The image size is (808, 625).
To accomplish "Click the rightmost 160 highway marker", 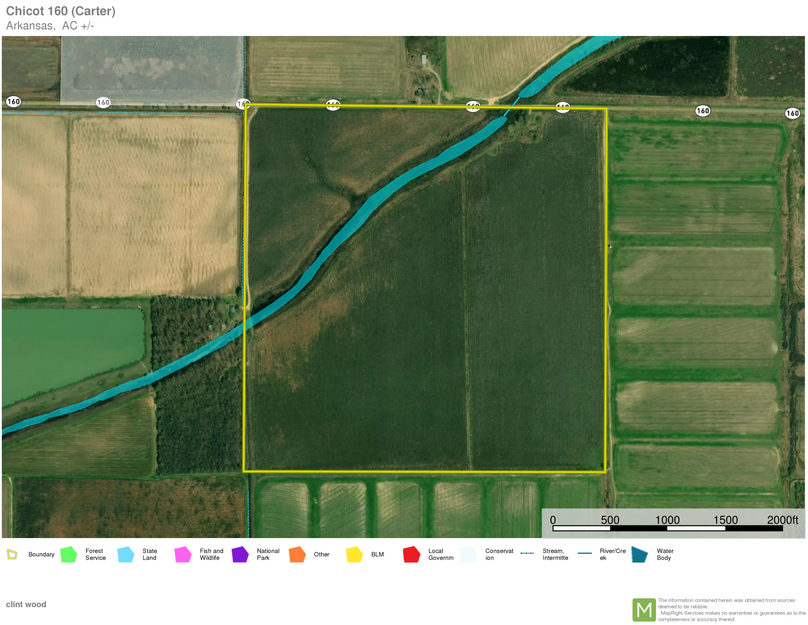I will [792, 114].
